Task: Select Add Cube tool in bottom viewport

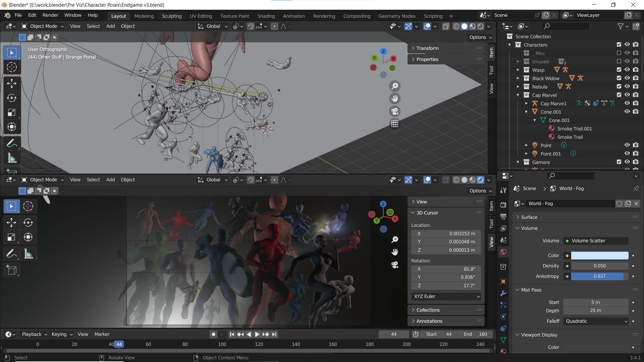Action: [12, 270]
